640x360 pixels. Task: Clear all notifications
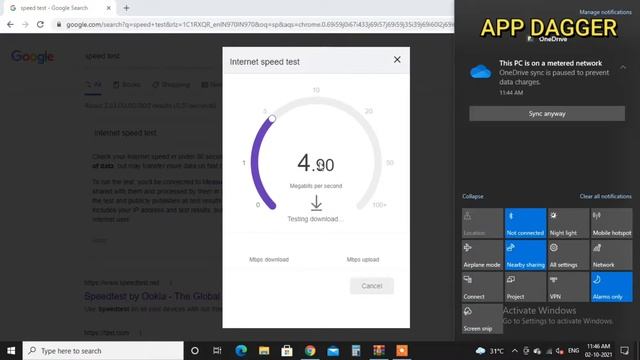click(x=605, y=196)
